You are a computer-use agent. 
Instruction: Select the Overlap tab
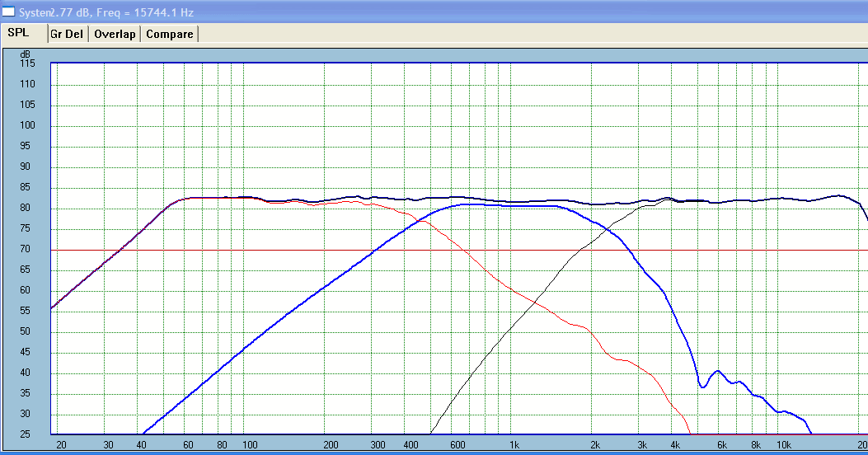click(115, 34)
